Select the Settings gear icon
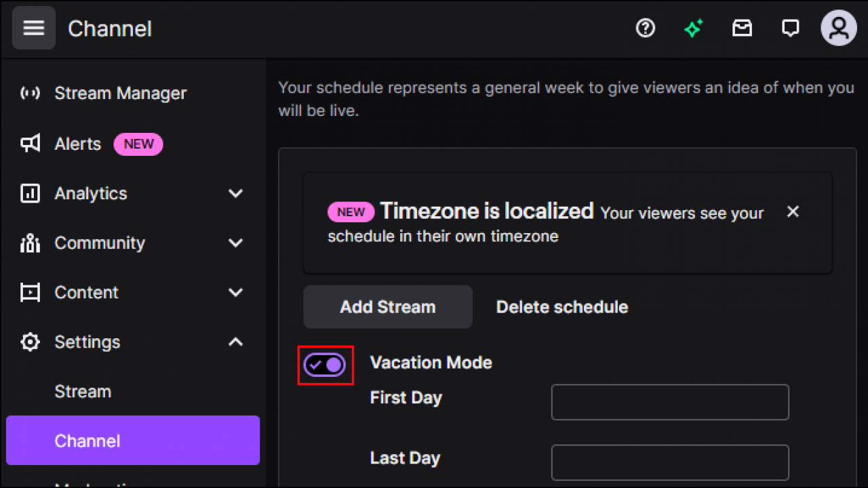 click(x=30, y=342)
